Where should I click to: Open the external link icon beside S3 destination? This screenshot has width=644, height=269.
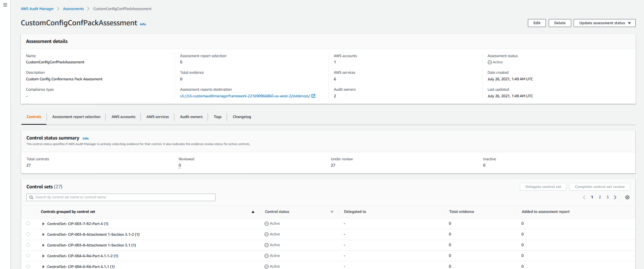[x=313, y=96]
